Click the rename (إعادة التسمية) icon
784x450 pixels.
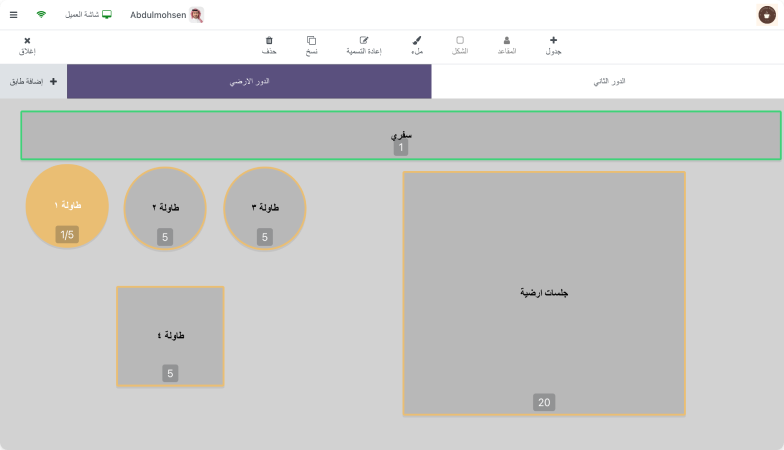[364, 41]
